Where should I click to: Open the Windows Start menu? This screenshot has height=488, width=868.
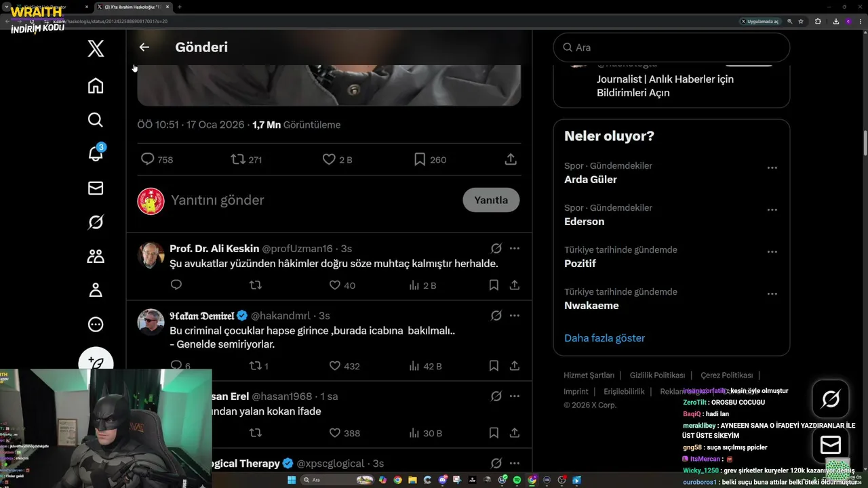point(292,480)
